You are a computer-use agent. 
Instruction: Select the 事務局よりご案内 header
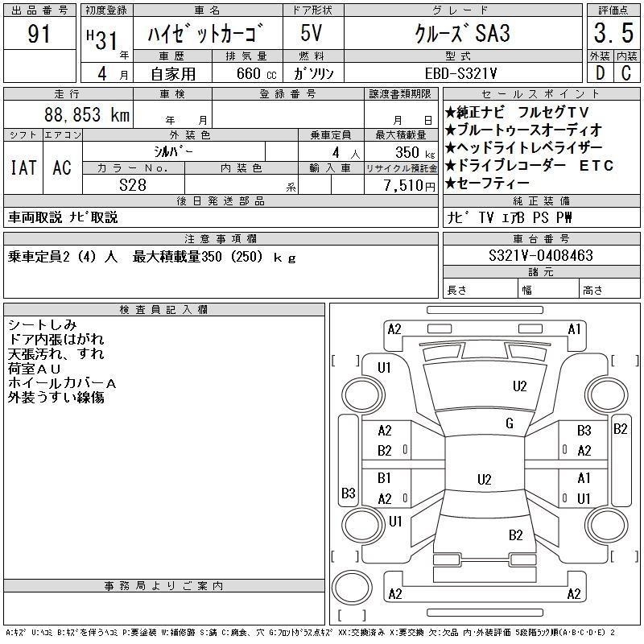click(164, 586)
